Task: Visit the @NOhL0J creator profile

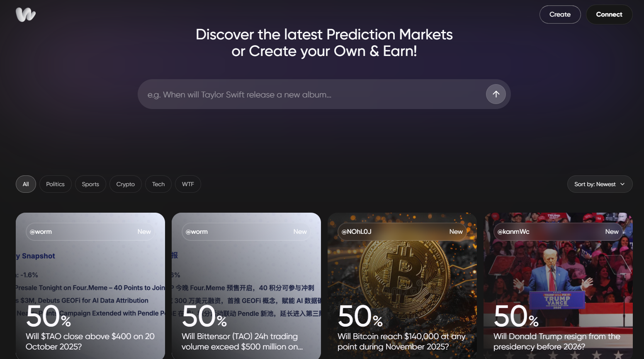Action: pos(356,232)
